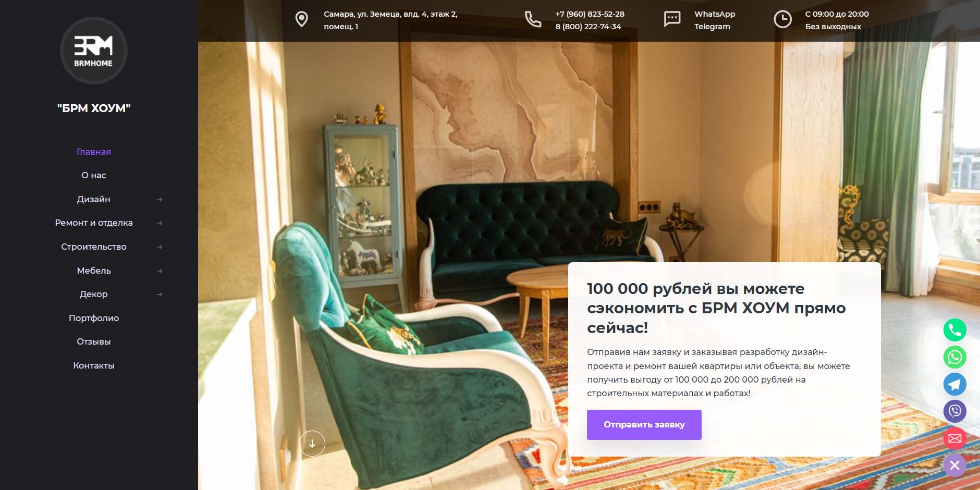Open WhatsApp chat from floating icon
Screen dimensions: 980x490
click(954, 357)
